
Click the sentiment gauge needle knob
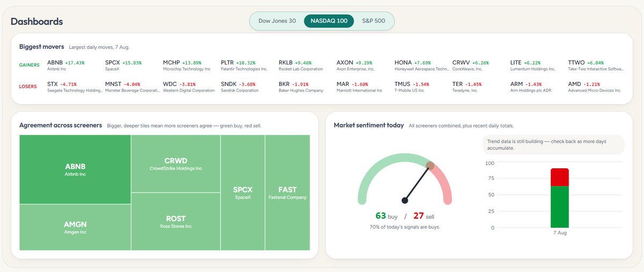coord(430,166)
